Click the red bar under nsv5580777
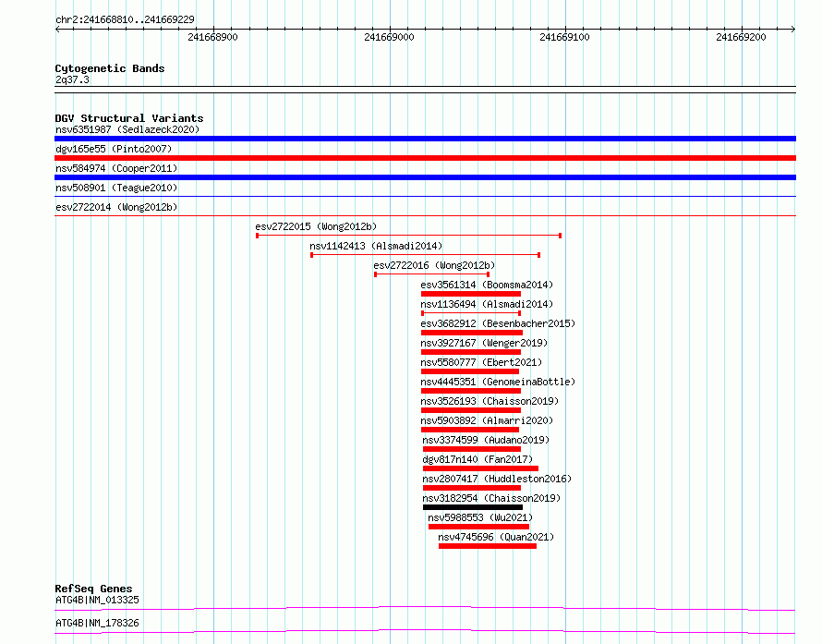822x644 pixels. point(470,371)
